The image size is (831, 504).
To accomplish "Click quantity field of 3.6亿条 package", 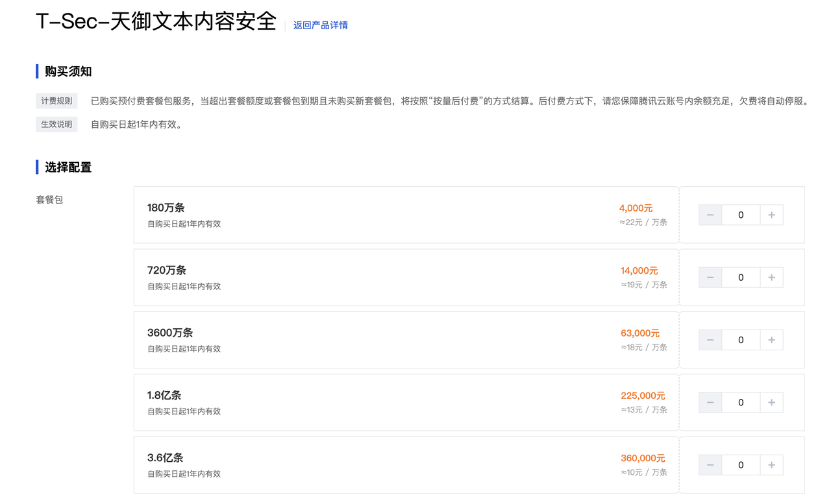I will (x=741, y=465).
